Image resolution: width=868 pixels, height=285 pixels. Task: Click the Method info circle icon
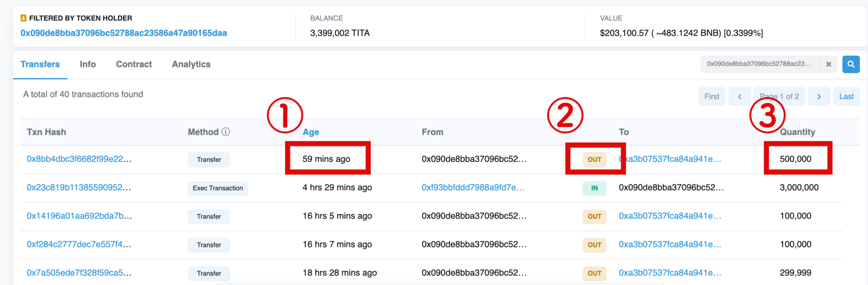coord(226,132)
